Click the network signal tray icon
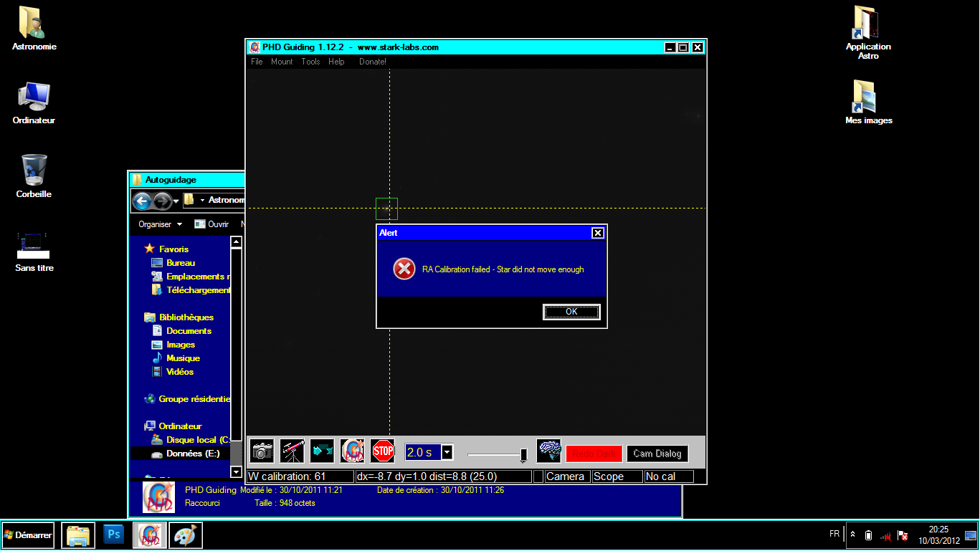The image size is (980, 551). tap(886, 535)
